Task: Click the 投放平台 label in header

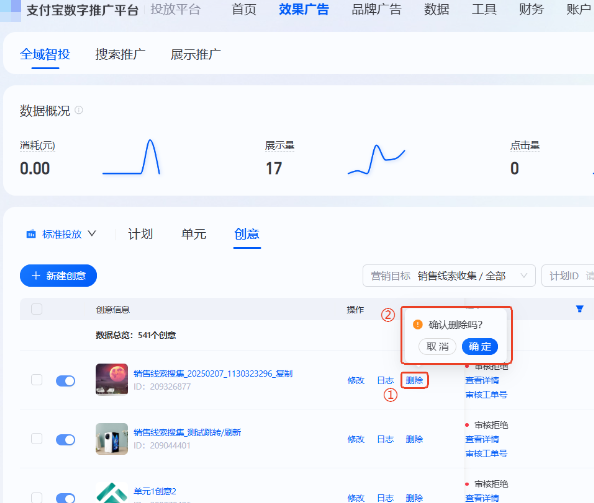Action: point(175,9)
